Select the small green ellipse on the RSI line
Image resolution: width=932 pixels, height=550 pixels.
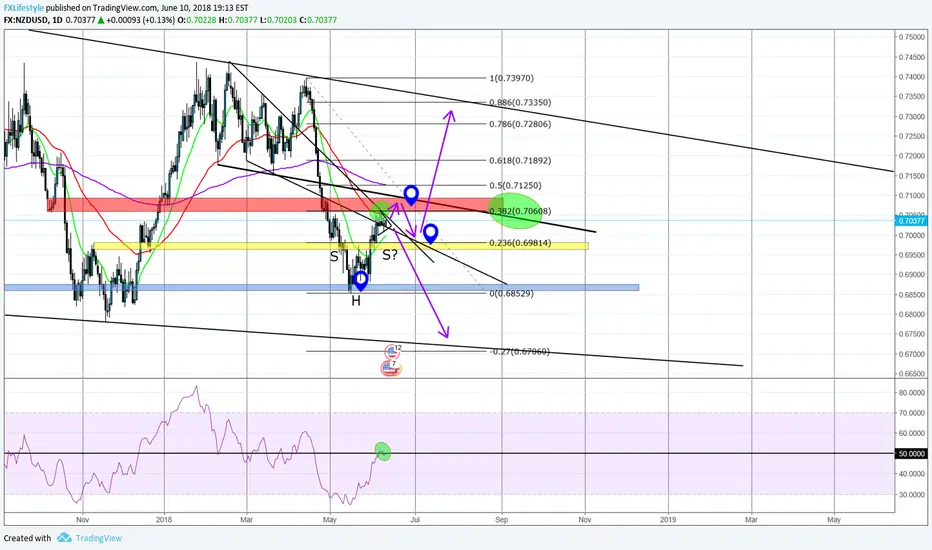tap(383, 451)
